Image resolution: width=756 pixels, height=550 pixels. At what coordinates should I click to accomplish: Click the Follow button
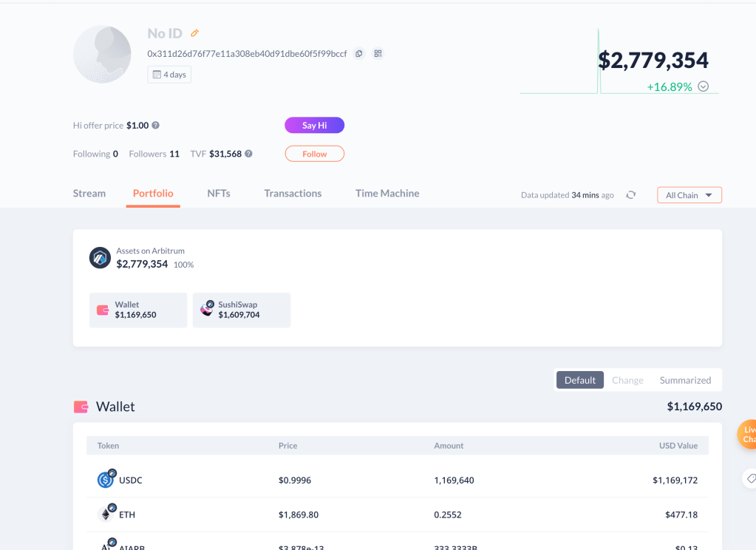pos(314,154)
